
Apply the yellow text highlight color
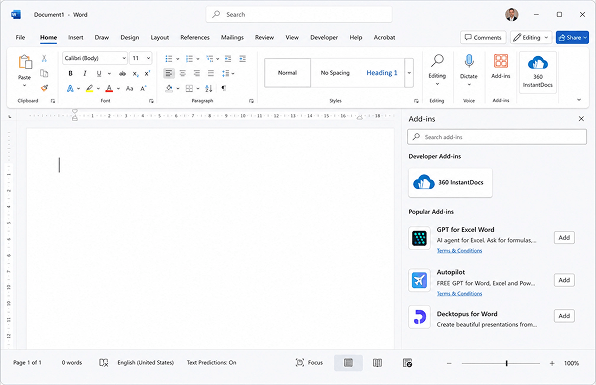coord(89,89)
